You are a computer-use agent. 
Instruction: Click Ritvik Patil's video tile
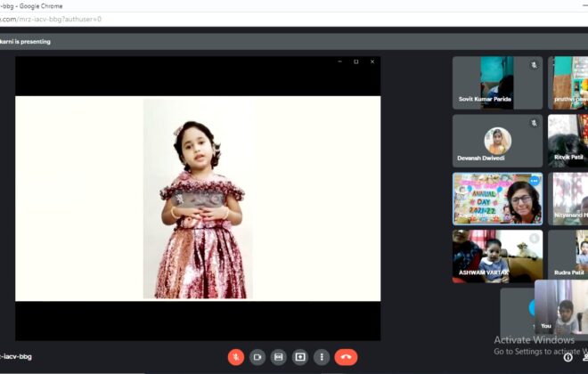click(x=568, y=141)
